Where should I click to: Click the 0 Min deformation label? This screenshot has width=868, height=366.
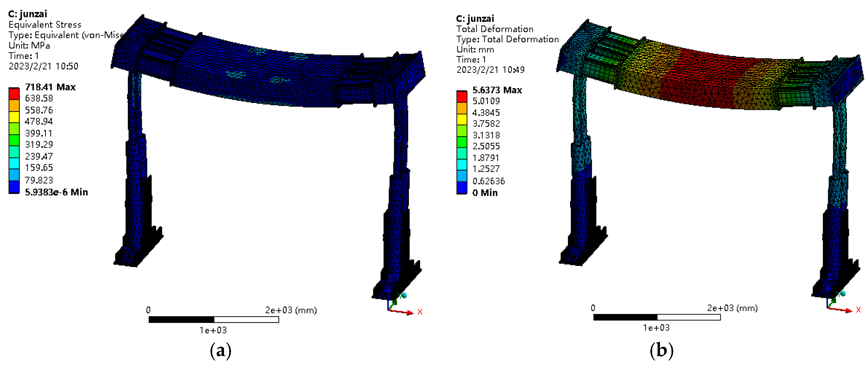[x=485, y=193]
